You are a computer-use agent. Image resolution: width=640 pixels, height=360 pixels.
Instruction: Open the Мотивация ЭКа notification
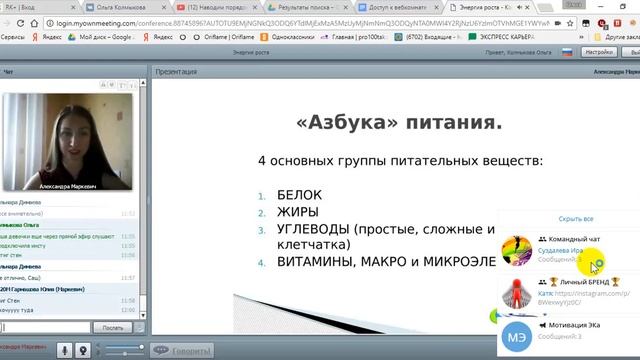coord(569,336)
